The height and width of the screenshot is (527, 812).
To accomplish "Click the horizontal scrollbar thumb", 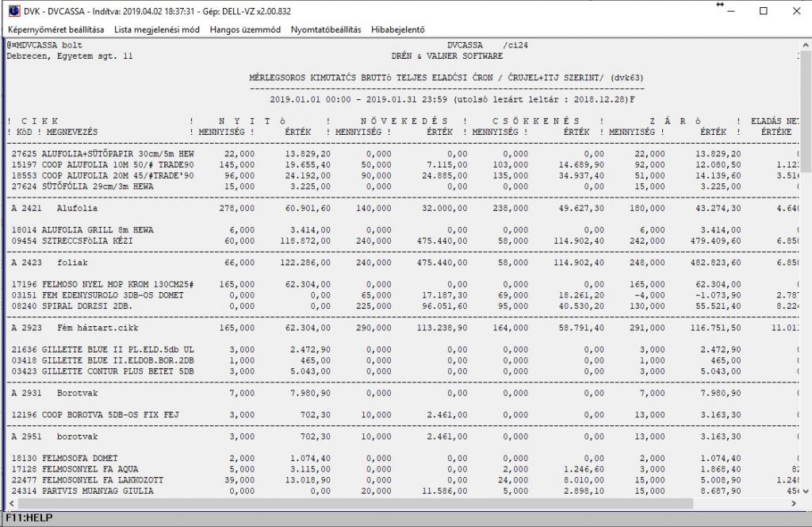I will point(355,503).
